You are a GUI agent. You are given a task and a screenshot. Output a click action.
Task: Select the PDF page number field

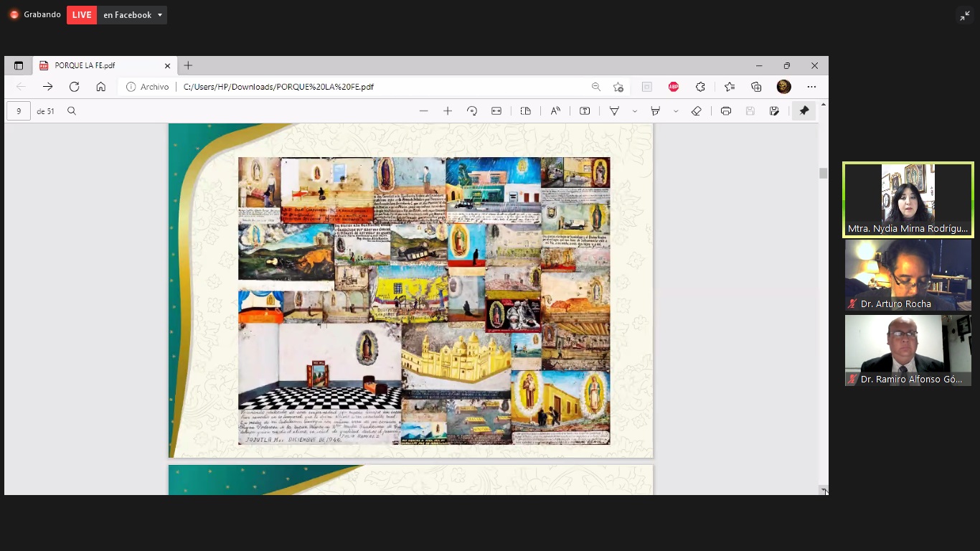click(x=19, y=111)
